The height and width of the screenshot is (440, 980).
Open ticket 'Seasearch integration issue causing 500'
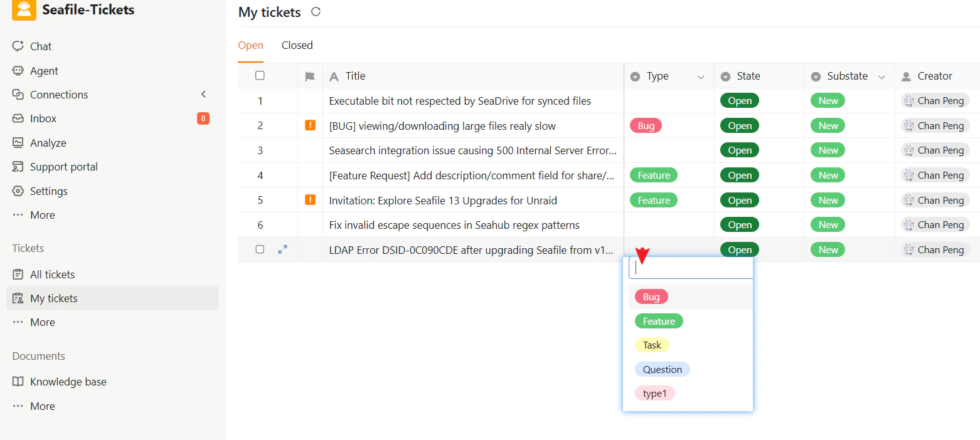click(x=473, y=150)
